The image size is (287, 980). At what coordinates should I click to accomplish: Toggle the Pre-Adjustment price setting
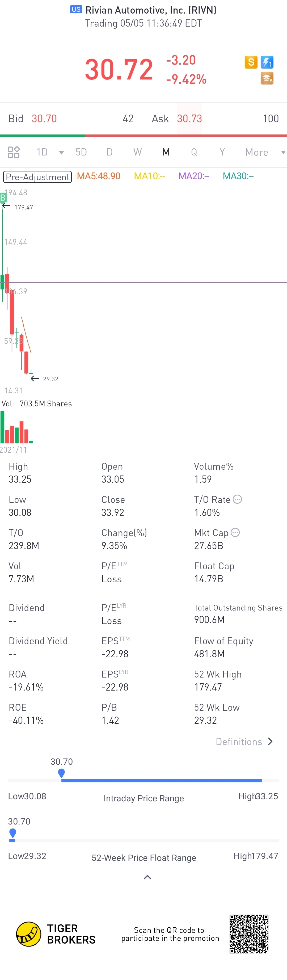point(38,177)
